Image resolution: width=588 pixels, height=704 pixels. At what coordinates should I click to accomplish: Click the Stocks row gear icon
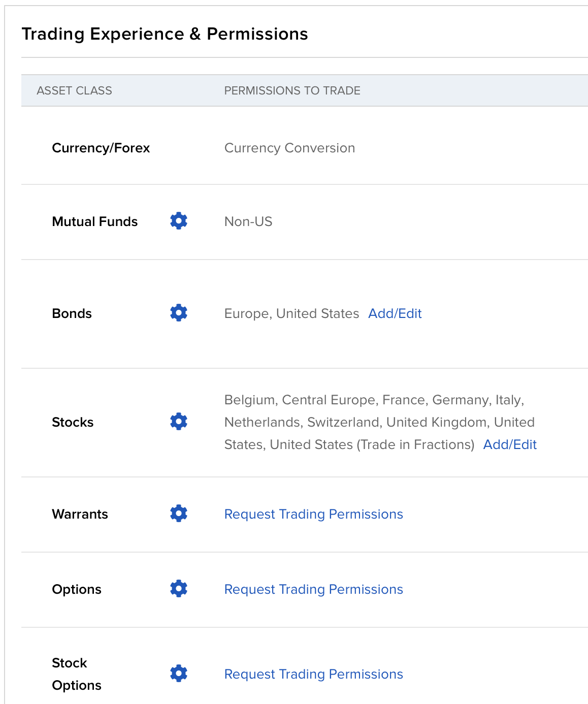click(179, 422)
